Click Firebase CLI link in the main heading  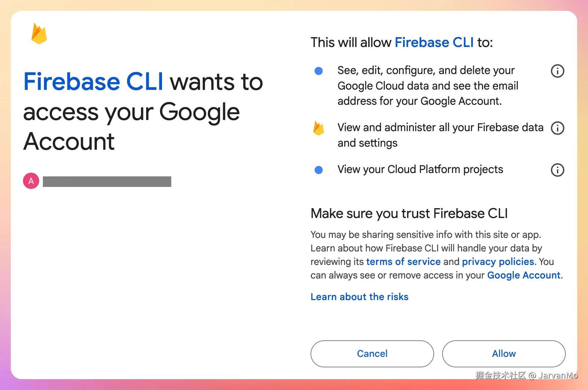click(93, 81)
